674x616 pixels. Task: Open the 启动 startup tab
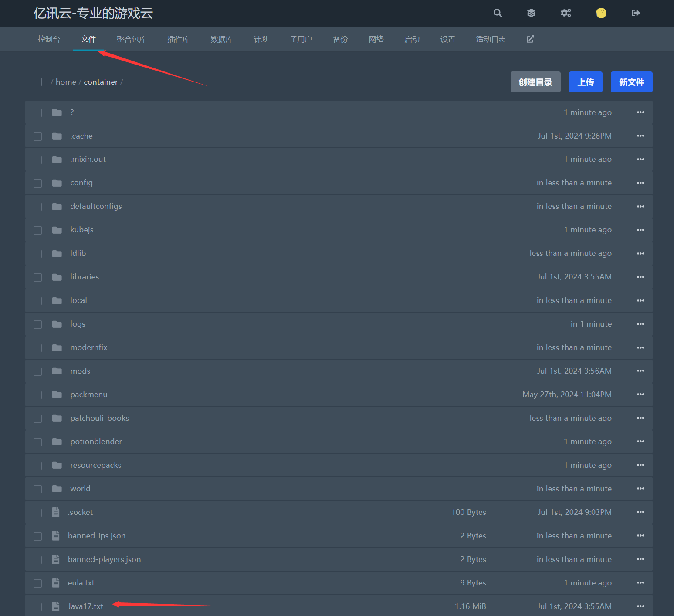click(x=412, y=39)
